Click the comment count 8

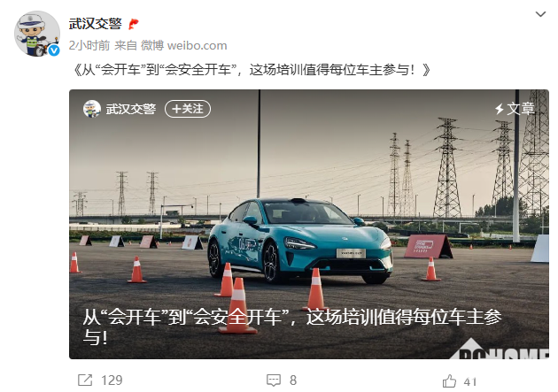pyautogui.click(x=293, y=380)
